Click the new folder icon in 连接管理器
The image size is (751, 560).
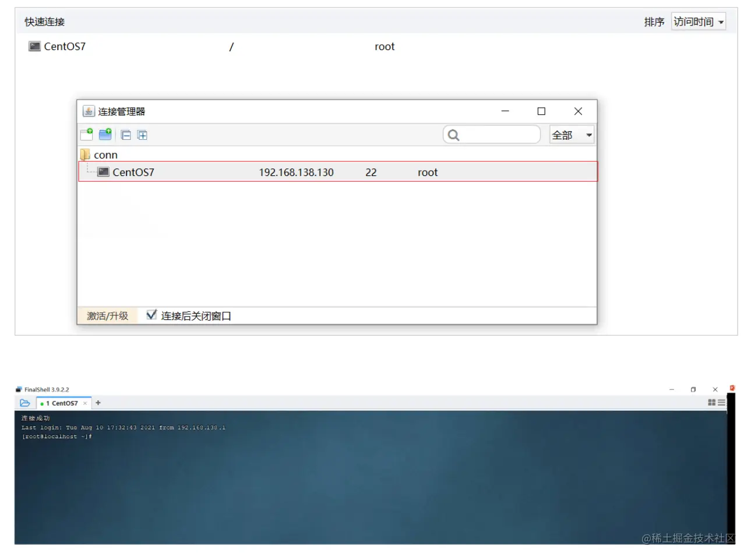(x=105, y=135)
